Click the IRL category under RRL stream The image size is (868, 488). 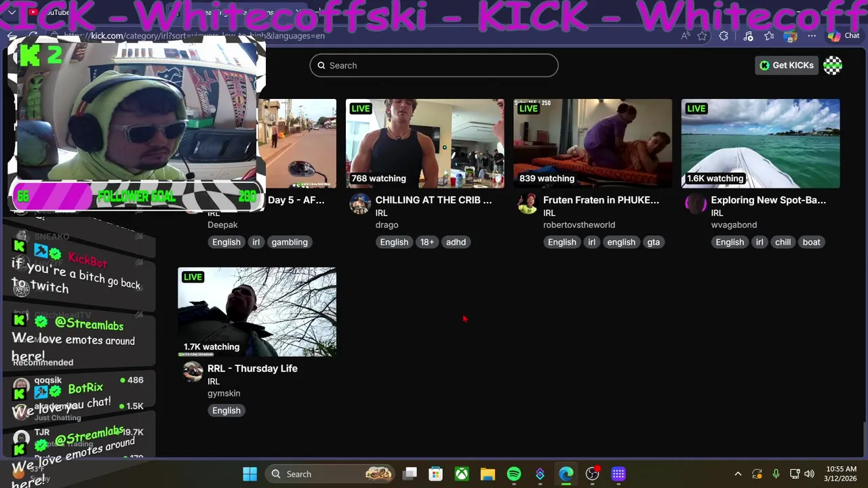[x=214, y=382]
